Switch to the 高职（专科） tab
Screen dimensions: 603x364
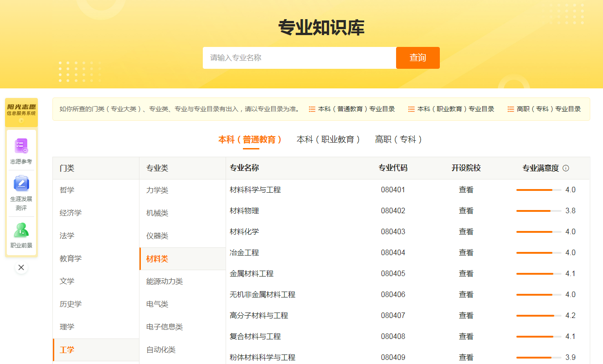[x=399, y=139]
